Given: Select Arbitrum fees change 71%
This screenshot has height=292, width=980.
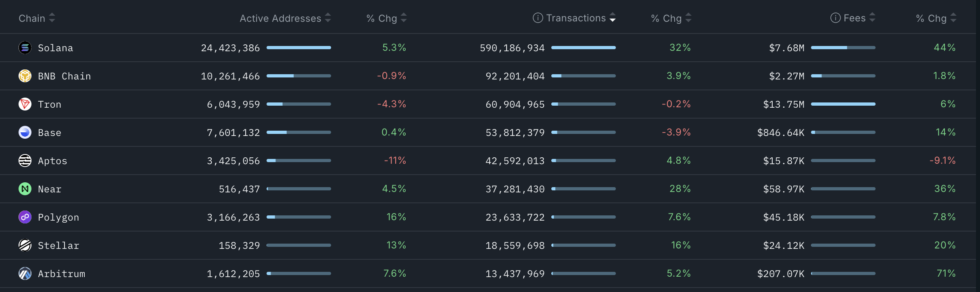Looking at the screenshot, I should tap(946, 273).
